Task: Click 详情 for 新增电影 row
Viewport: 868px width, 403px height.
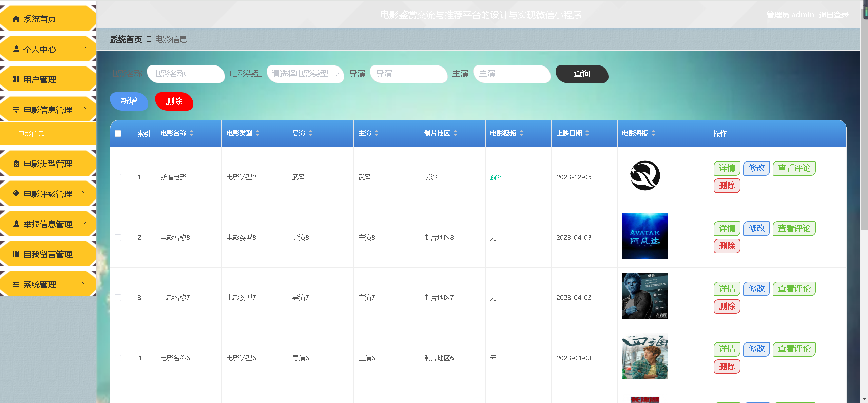Action: point(727,168)
